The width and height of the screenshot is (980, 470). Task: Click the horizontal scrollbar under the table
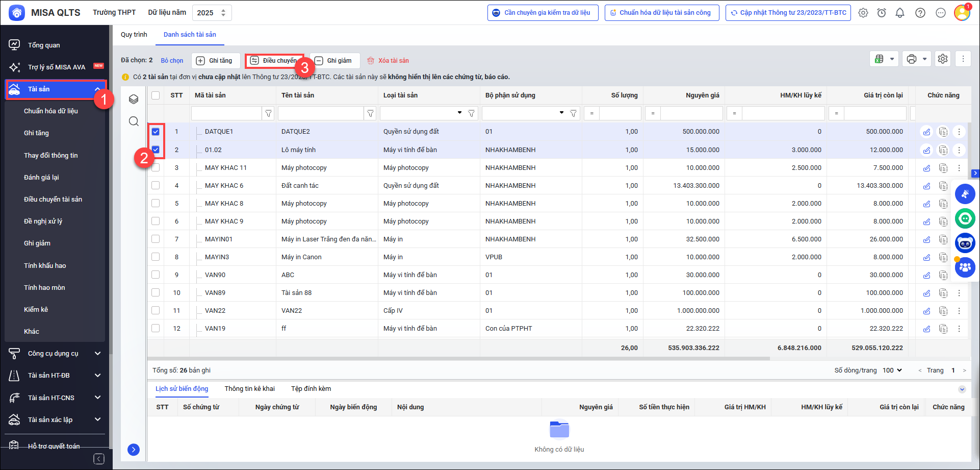(459, 359)
